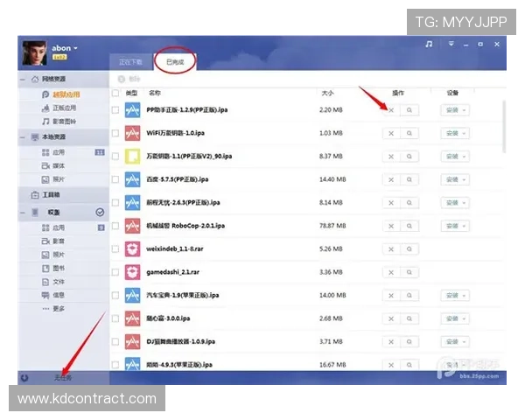Click the refresh icon in bottom-left status bar
The height and width of the screenshot is (420, 525).
[24, 378]
